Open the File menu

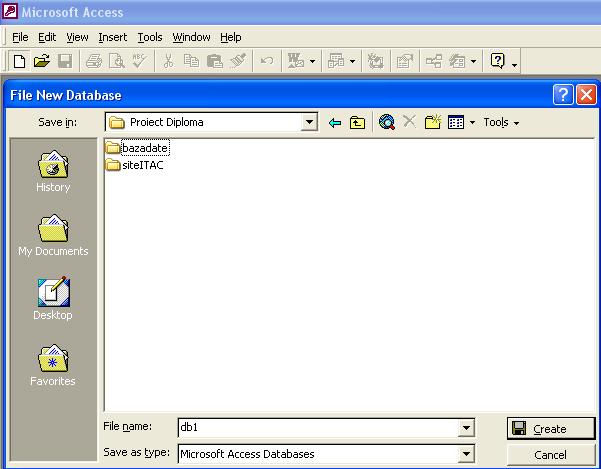click(x=20, y=37)
